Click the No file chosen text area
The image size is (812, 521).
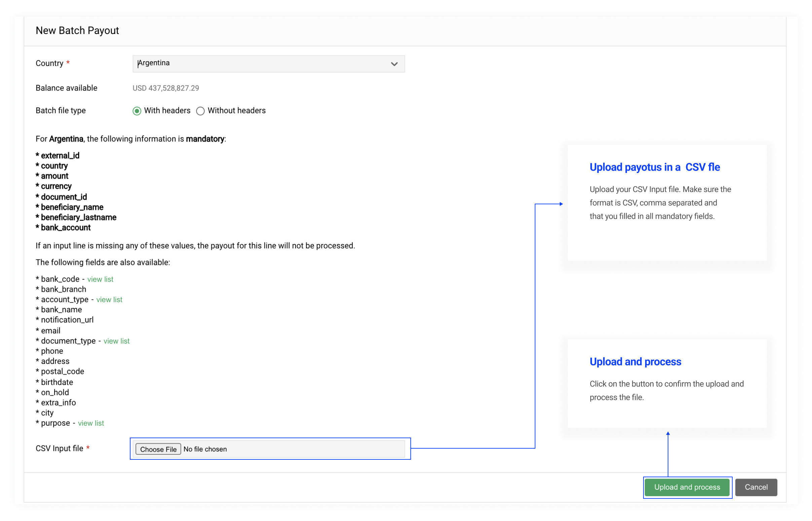(x=205, y=449)
